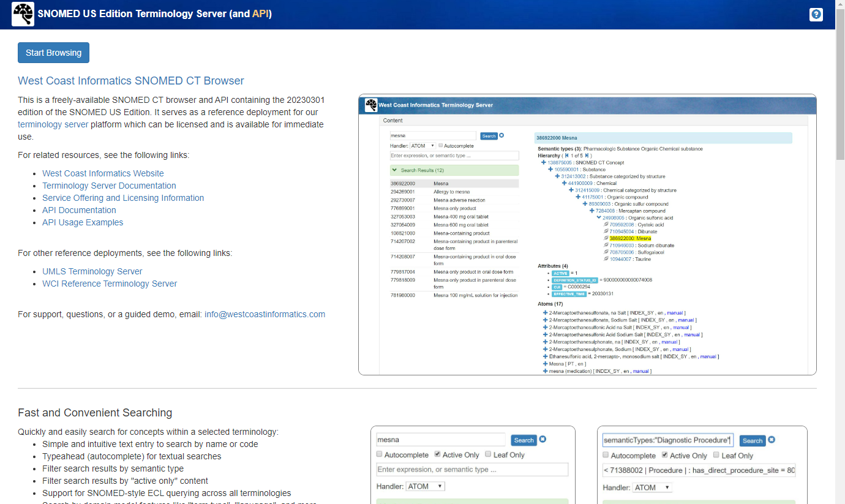Open Service Offering and Licensing Information link

(123, 198)
